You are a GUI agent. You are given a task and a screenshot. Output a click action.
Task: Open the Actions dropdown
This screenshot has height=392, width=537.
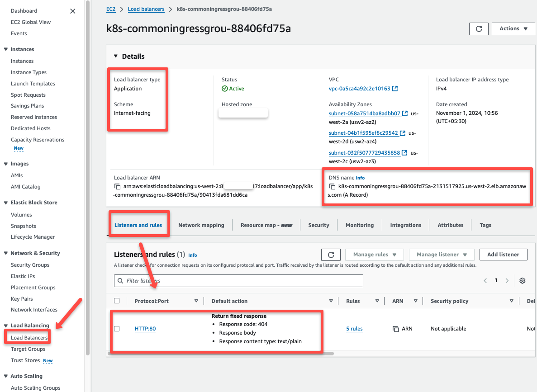pos(513,28)
